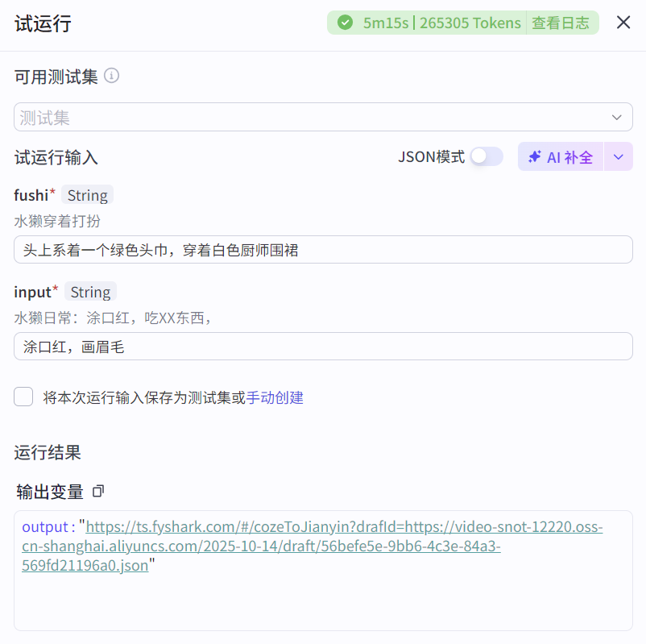646x644 pixels.
Task: Expand the 测试集 dropdown
Action: click(616, 117)
